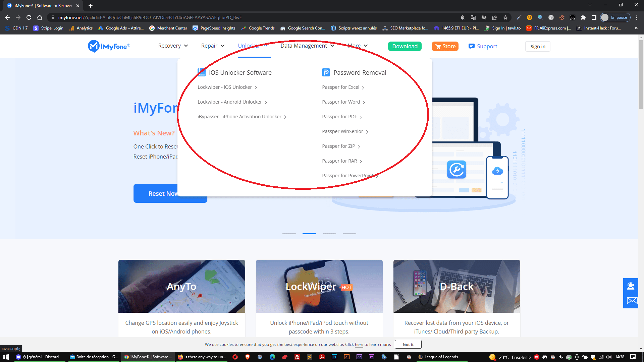Screen dimensions: 644x362
Task: Open the Google Trends bookmark
Action: pyautogui.click(x=258, y=28)
